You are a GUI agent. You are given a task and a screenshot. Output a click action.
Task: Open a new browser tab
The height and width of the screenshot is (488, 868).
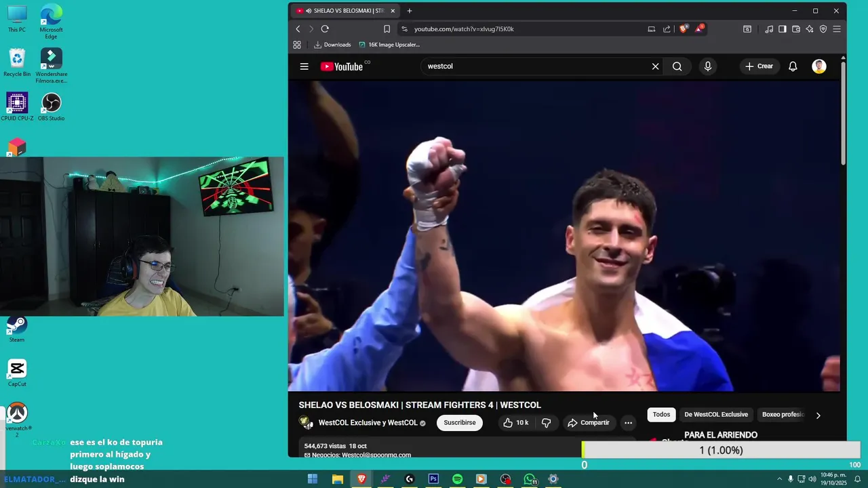(410, 11)
